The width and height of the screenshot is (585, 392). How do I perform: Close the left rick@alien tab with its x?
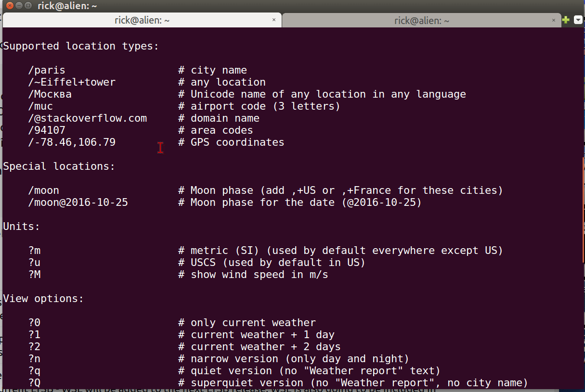click(x=274, y=20)
